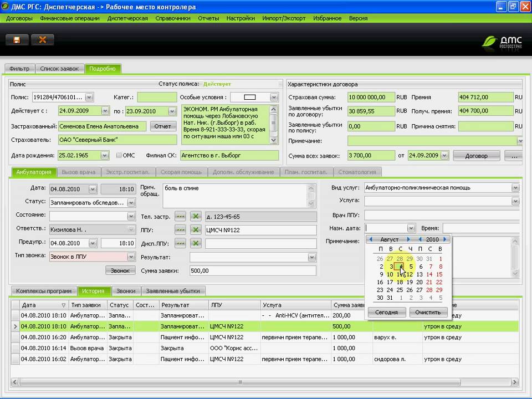Go to previous year before 2010
Image resolution: width=532 pixels, height=399 pixels.
click(420, 239)
